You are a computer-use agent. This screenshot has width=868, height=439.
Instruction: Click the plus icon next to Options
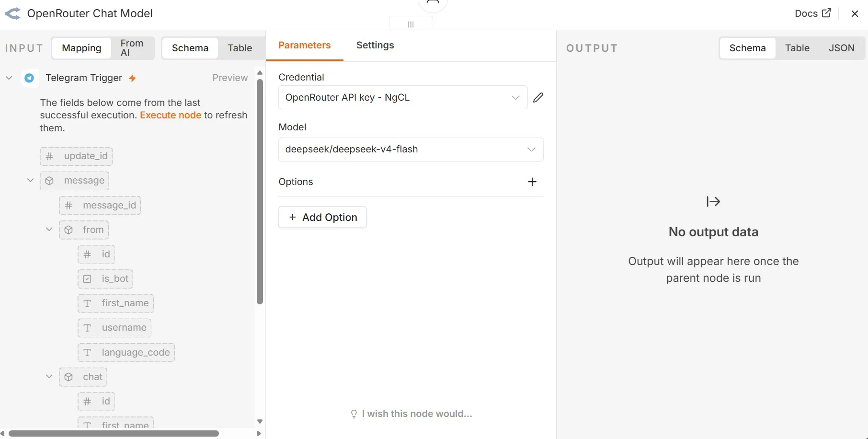[x=532, y=182]
